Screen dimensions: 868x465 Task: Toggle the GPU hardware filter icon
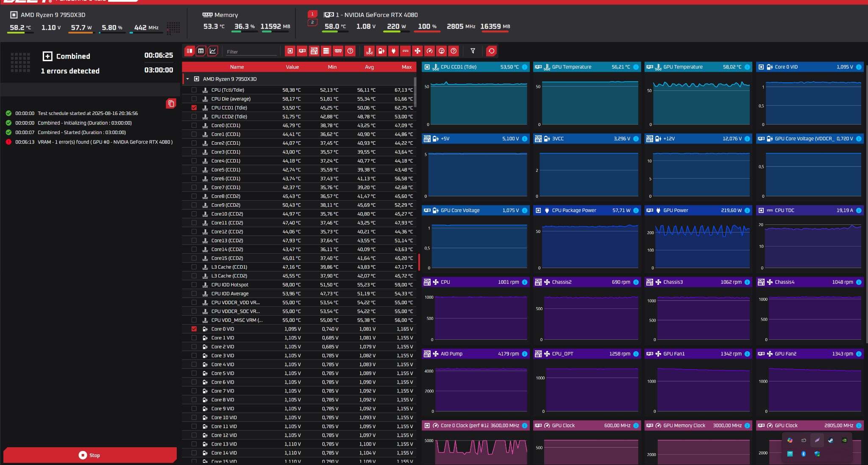pos(302,51)
